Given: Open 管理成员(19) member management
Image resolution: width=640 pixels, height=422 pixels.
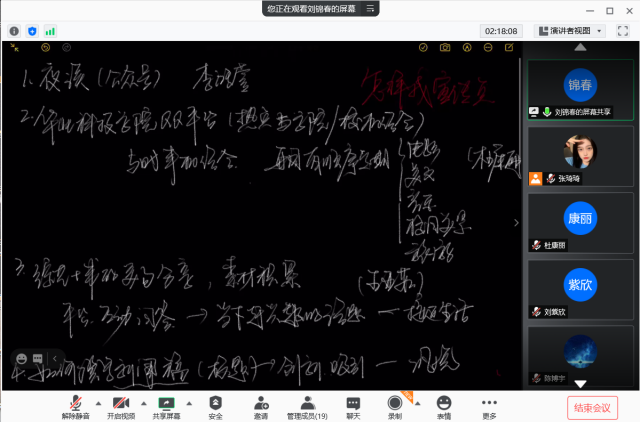Looking at the screenshot, I should pyautogui.click(x=307, y=407).
